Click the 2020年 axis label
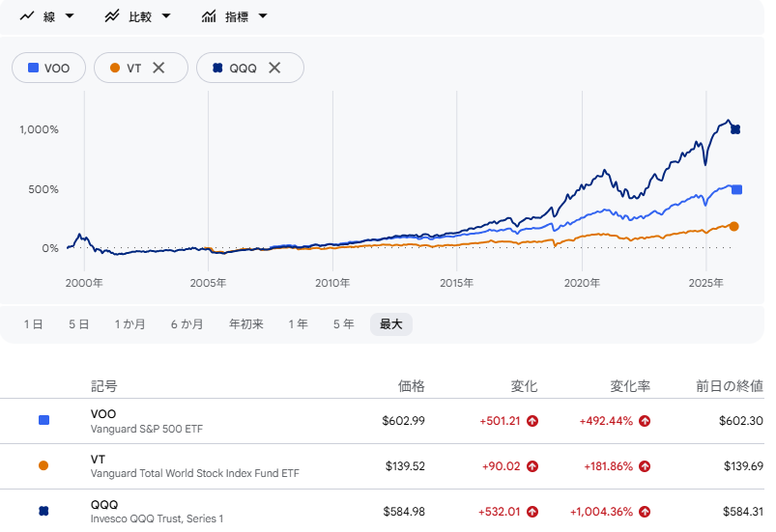 [582, 283]
